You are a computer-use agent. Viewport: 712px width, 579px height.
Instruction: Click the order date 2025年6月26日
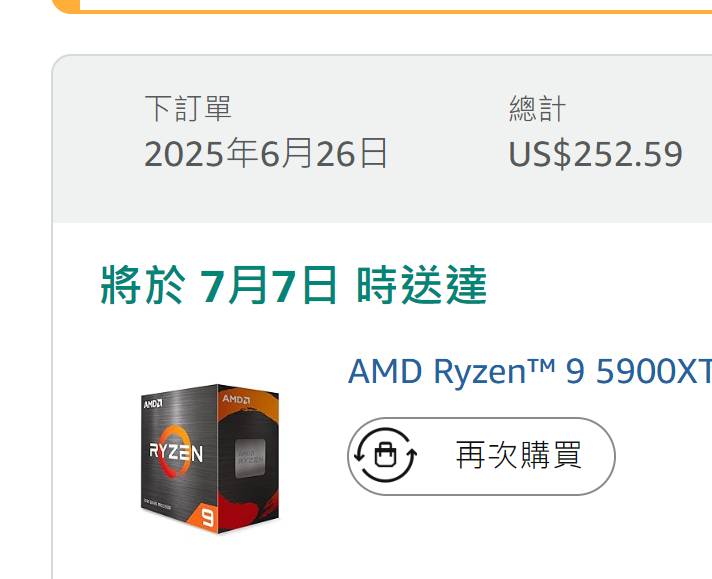tap(266, 154)
